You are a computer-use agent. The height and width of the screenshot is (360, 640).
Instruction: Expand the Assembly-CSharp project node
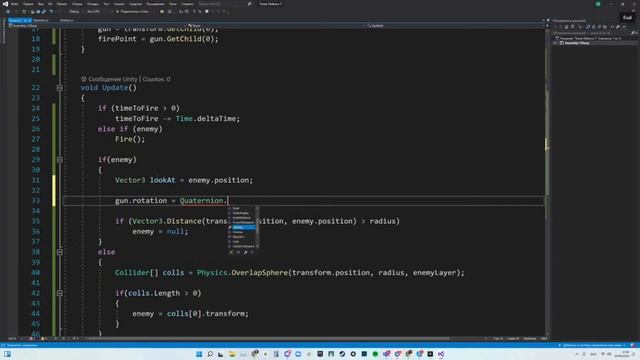pos(556,43)
